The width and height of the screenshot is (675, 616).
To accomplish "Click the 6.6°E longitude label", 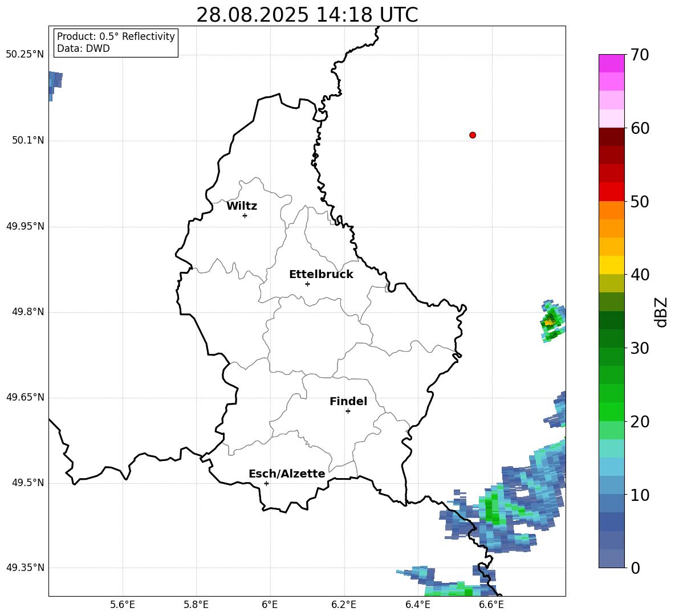I will point(491,605).
